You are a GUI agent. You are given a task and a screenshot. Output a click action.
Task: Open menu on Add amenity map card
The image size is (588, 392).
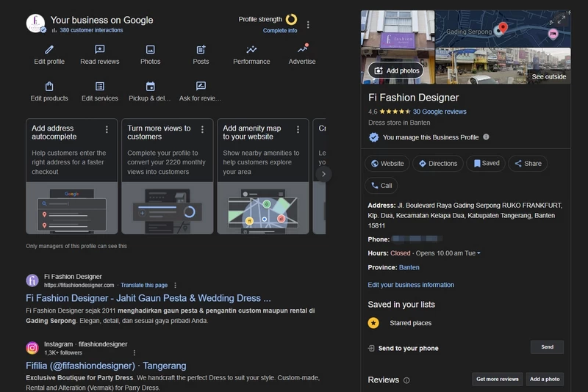(x=298, y=129)
